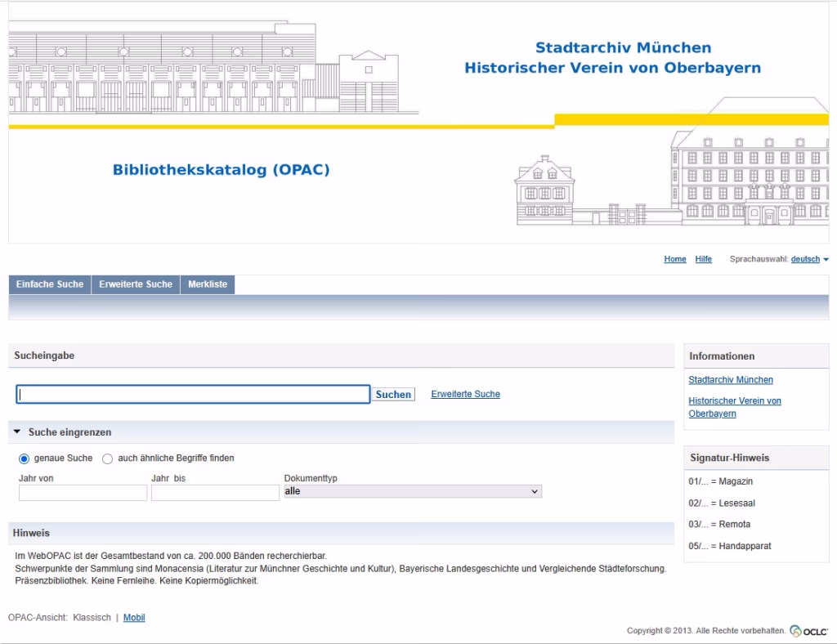Enable 'auch ähnliche Begriffe finden' option
837x644 pixels.
tap(107, 458)
